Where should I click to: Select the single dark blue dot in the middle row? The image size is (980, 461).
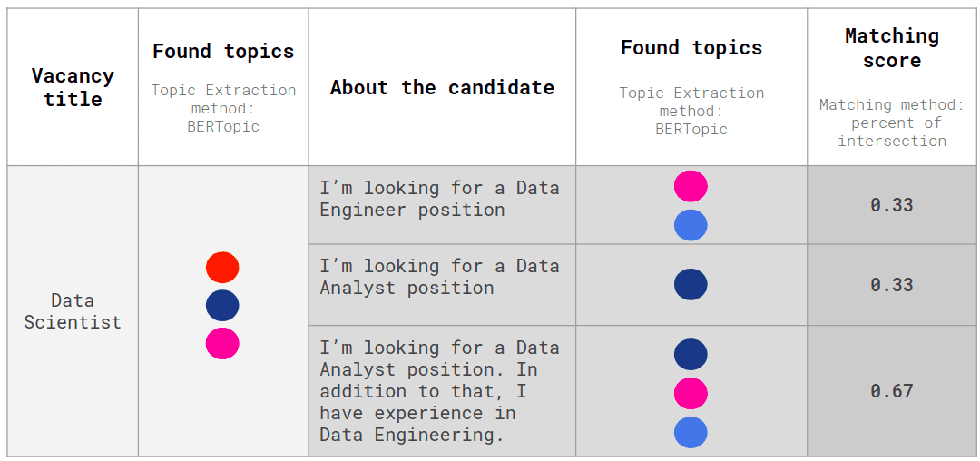[x=691, y=285]
